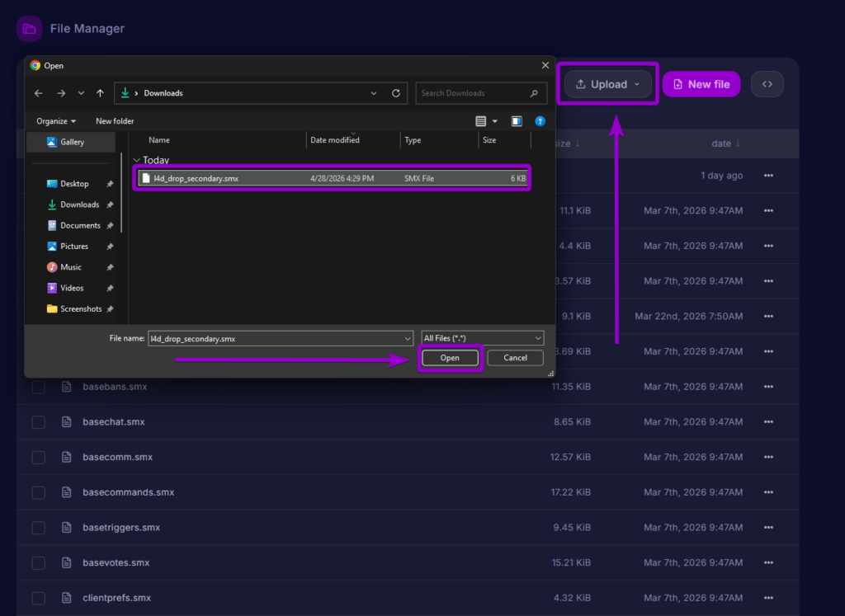
Task: Select the File Manager app logo icon
Action: [x=30, y=28]
